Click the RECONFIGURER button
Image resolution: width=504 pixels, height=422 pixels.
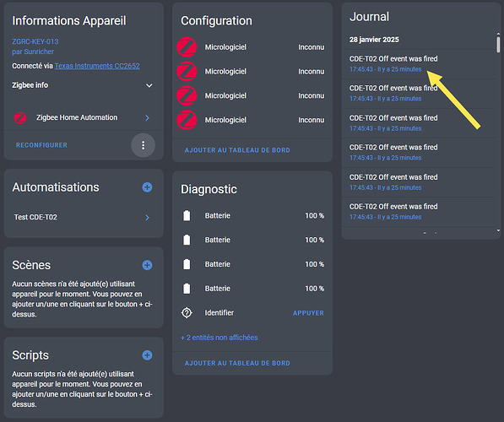[41, 145]
